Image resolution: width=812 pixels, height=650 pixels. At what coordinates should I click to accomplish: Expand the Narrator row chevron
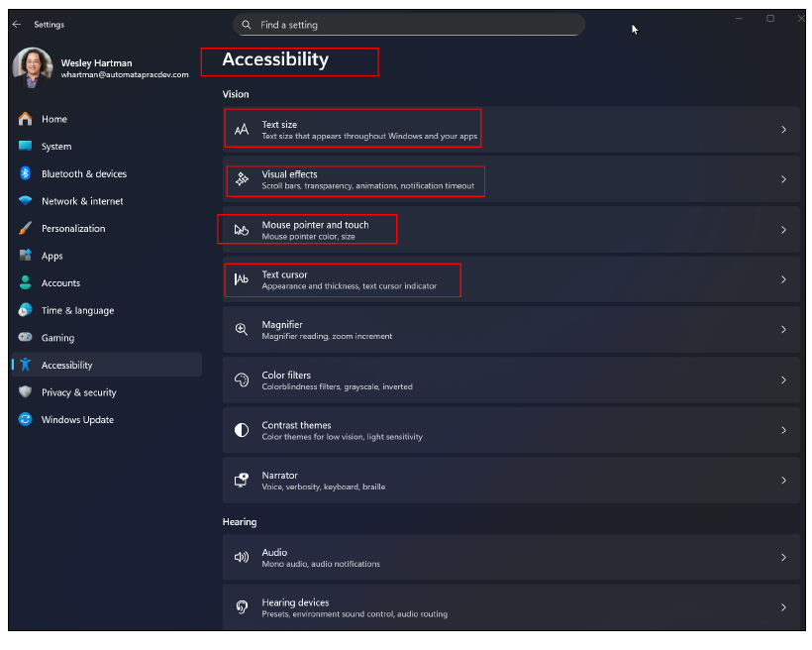click(783, 481)
